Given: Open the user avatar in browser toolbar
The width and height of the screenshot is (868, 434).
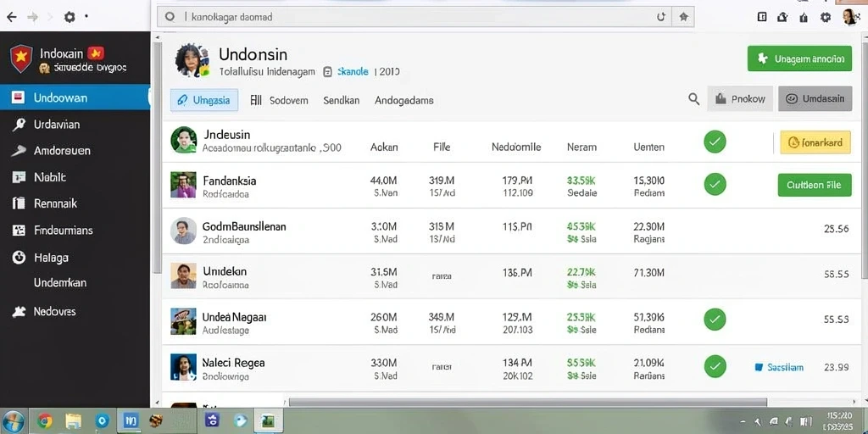Looking at the screenshot, I should click(849, 17).
